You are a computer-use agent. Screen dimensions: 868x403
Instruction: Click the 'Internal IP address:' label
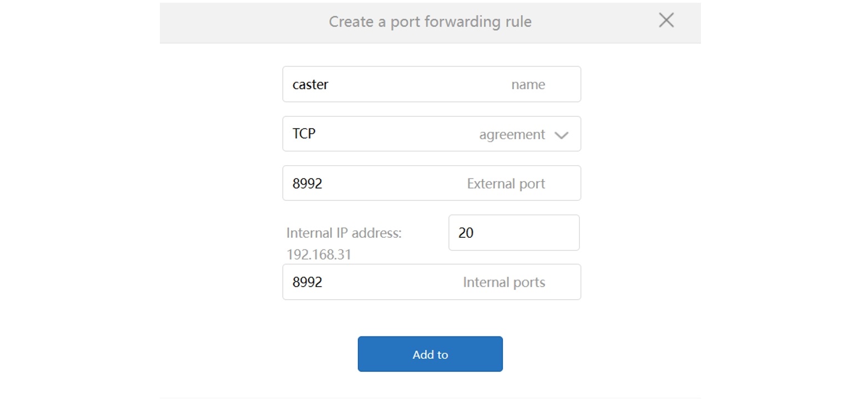click(x=344, y=233)
